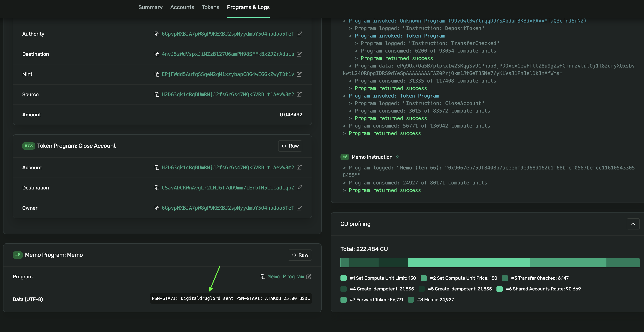The width and height of the screenshot is (644, 332).
Task: Open the Authority address link
Action: coord(228,34)
